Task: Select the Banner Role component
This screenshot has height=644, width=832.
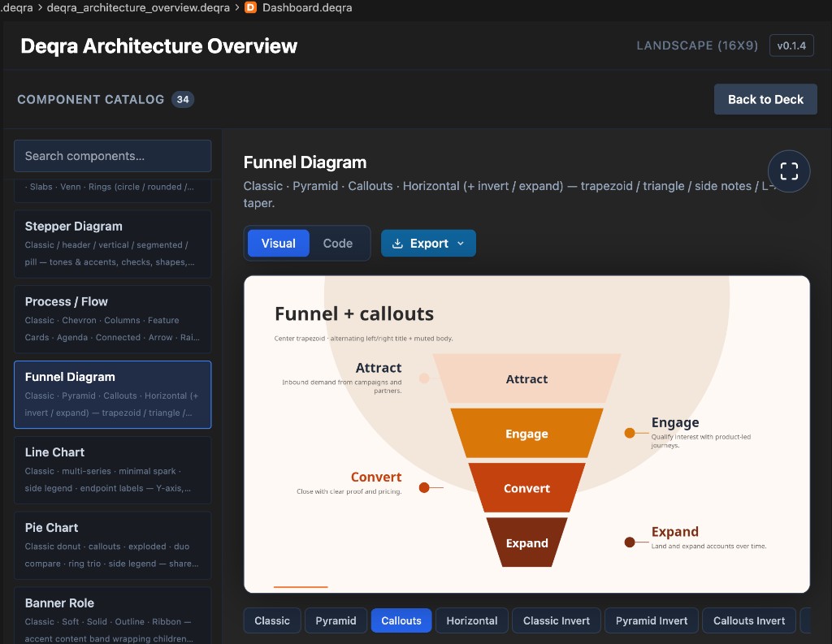Action: coord(112,616)
